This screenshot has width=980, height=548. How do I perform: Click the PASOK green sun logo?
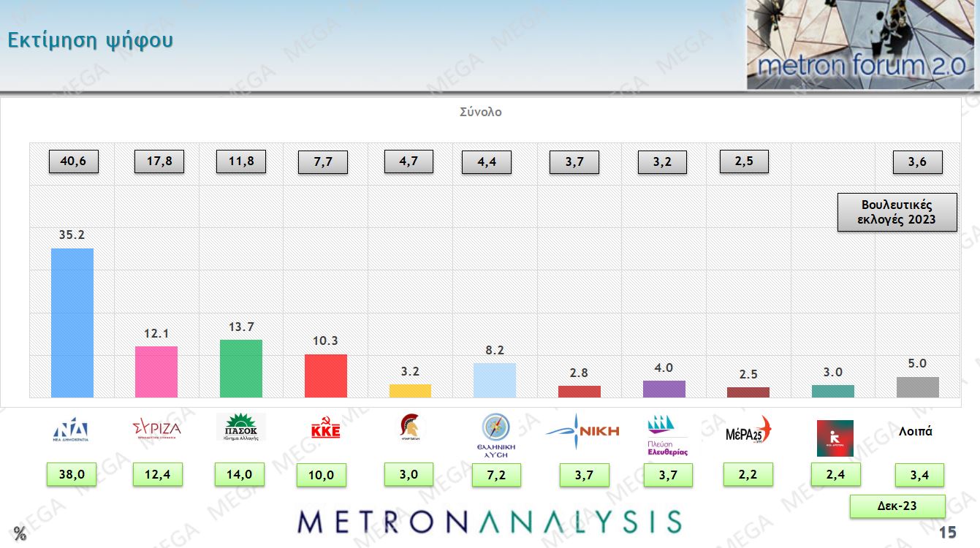[241, 429]
